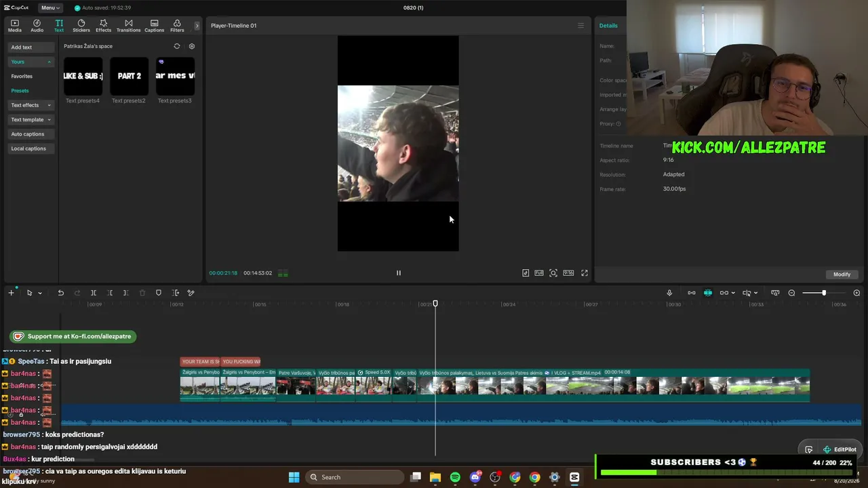868x488 pixels.
Task: Open the Windows Start menu
Action: (294, 477)
